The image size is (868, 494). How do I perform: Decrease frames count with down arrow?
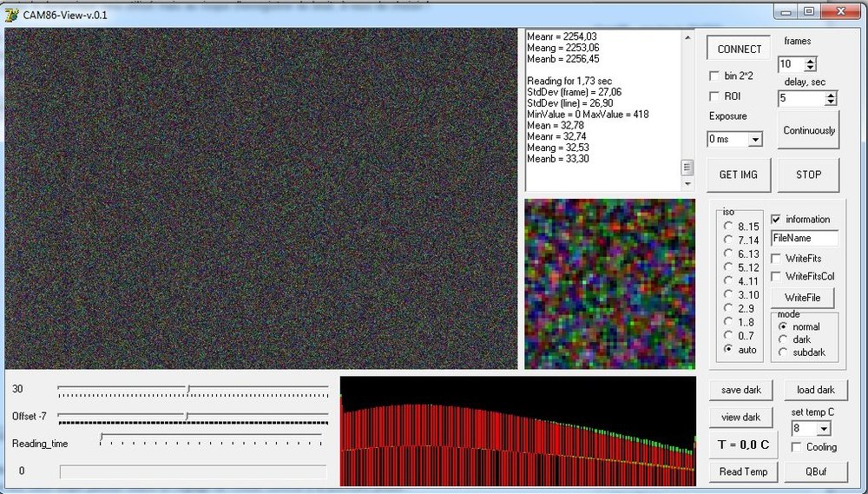(811, 68)
